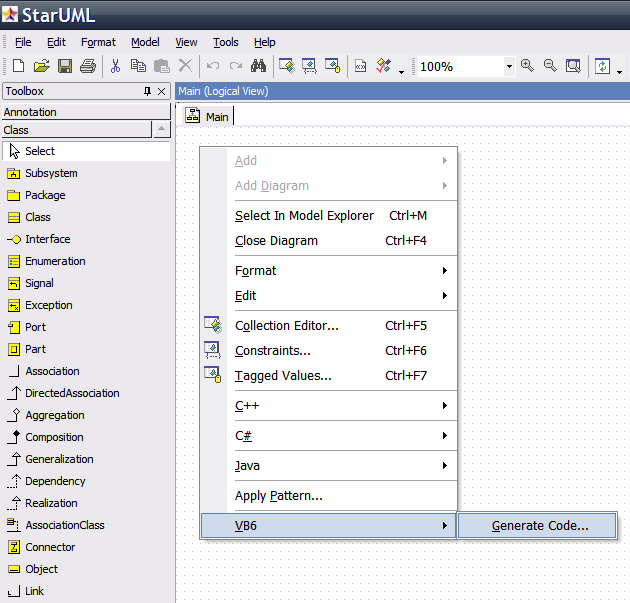Click the Print toolbar icon

87,66
